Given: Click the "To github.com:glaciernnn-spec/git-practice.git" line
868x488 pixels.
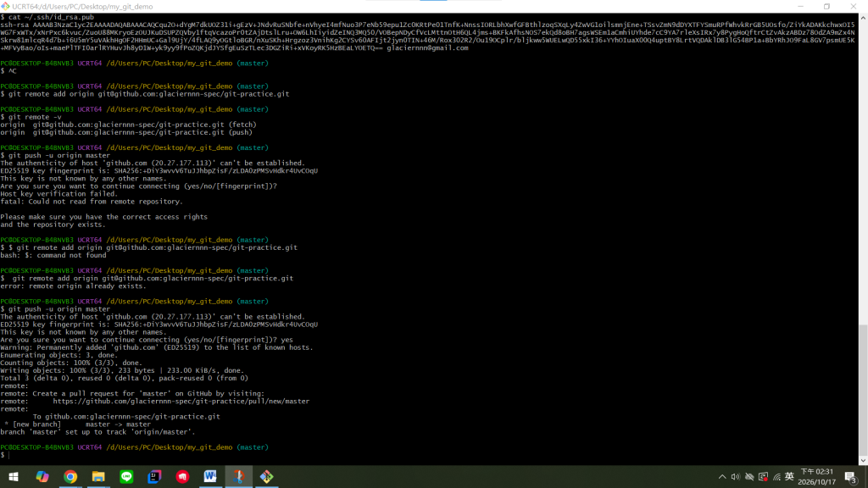Looking at the screenshot, I should (x=126, y=417).
